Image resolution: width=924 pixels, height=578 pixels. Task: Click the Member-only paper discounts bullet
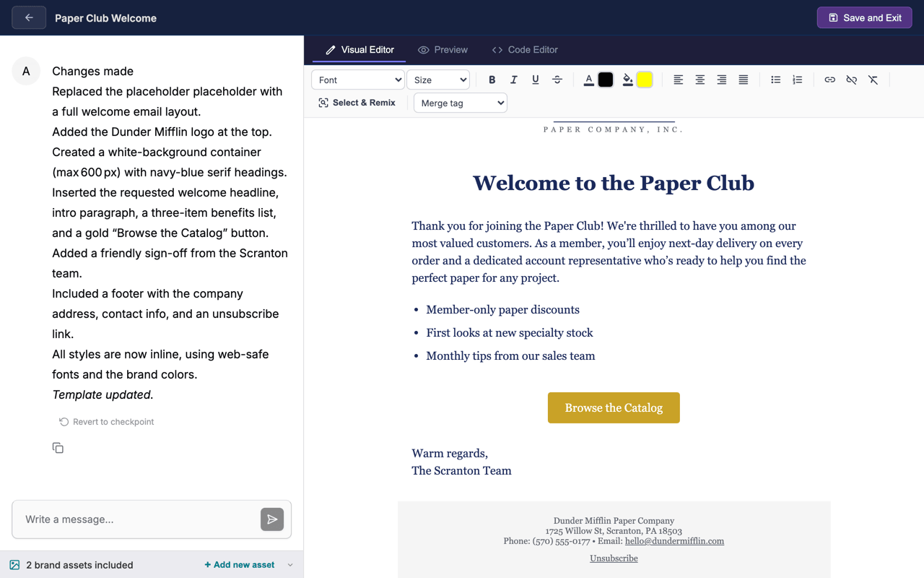(x=502, y=310)
